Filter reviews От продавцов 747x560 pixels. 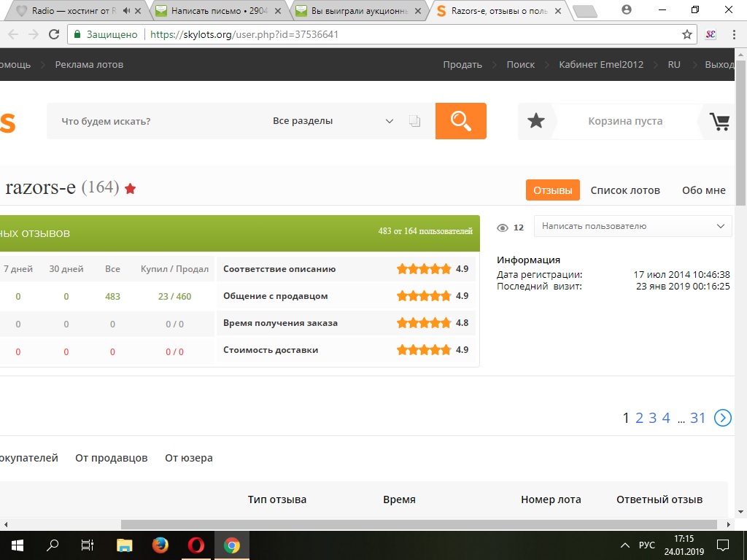tap(112, 458)
